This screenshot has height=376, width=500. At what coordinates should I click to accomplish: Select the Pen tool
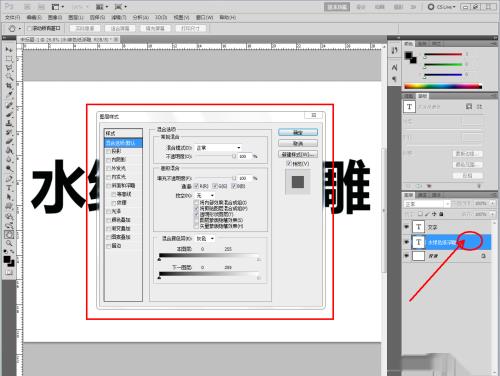coord(9,178)
